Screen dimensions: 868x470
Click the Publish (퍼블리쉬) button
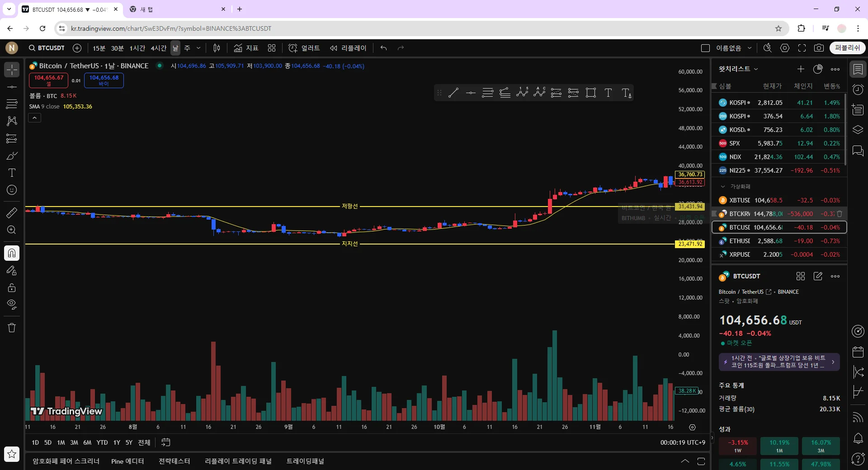847,48
